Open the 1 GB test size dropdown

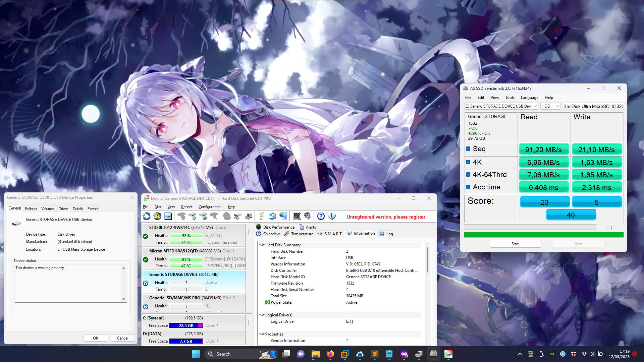pos(550,106)
